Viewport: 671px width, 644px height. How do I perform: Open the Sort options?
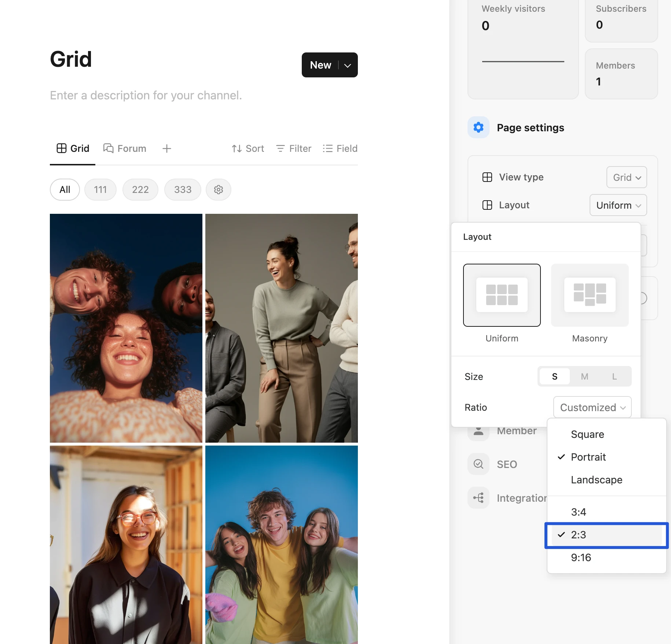[248, 149]
